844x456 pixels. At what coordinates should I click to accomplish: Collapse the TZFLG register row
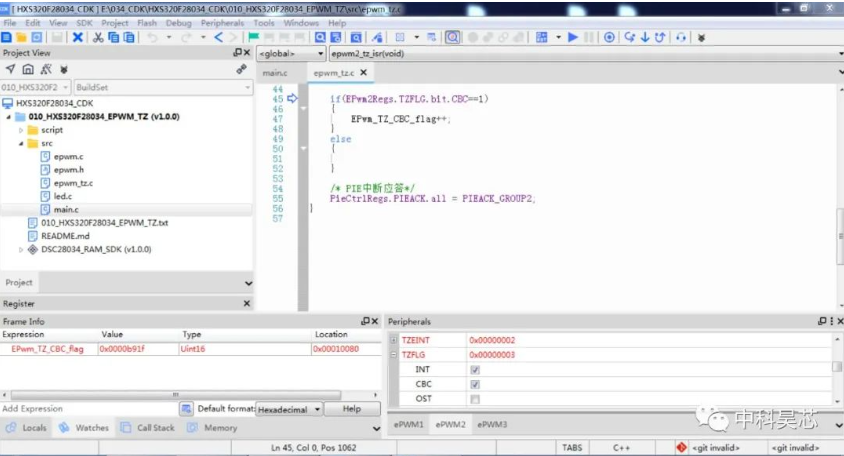(393, 355)
